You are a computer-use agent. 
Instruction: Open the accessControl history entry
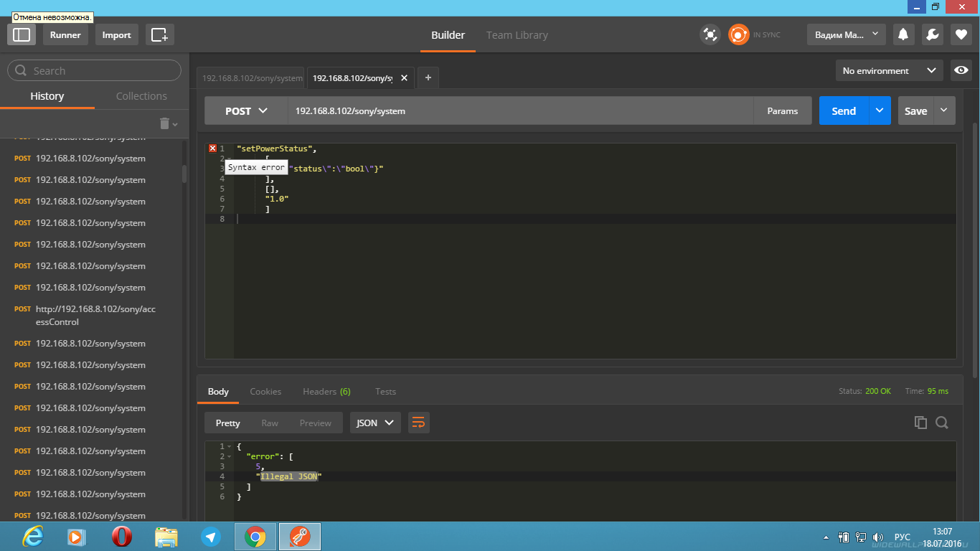click(x=94, y=316)
